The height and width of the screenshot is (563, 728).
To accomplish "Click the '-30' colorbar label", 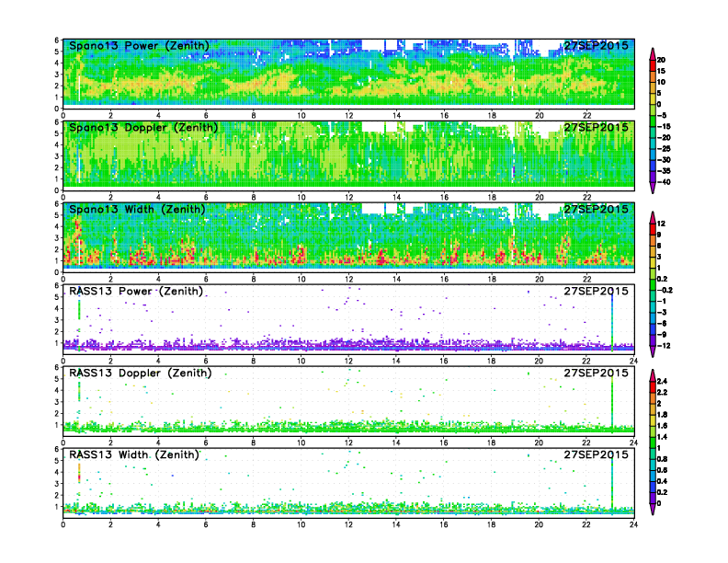I will [x=664, y=160].
